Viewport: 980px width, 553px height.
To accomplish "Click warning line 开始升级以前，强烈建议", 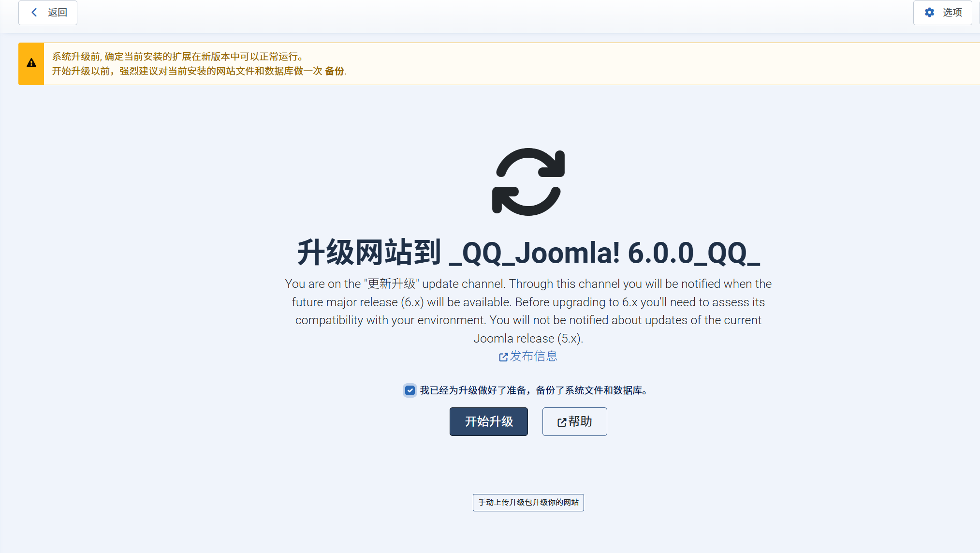I will (199, 71).
